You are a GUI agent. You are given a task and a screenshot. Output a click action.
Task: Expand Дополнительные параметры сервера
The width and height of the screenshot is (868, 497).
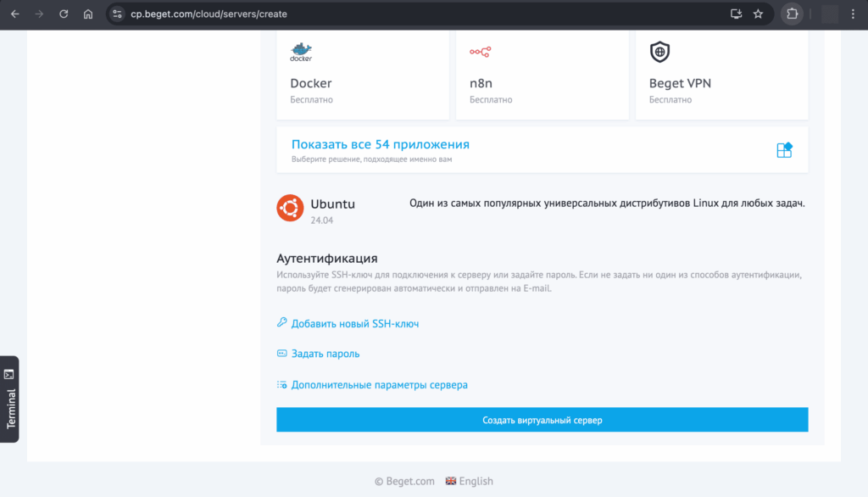pyautogui.click(x=379, y=385)
